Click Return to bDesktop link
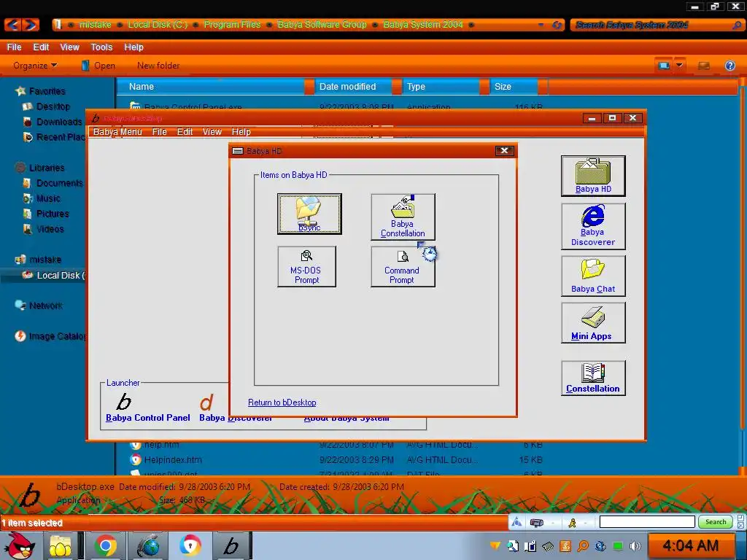Screen dimensions: 747x560 [x=282, y=402]
